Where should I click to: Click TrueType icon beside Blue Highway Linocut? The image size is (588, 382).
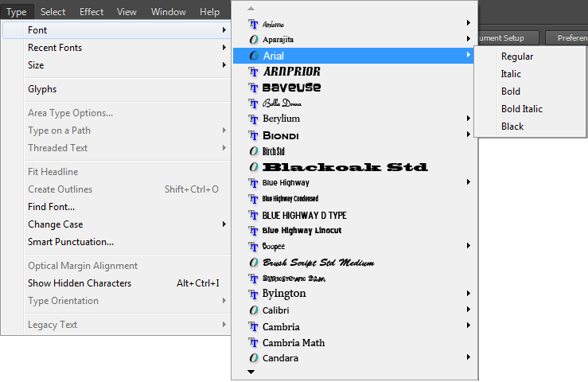[x=254, y=231]
